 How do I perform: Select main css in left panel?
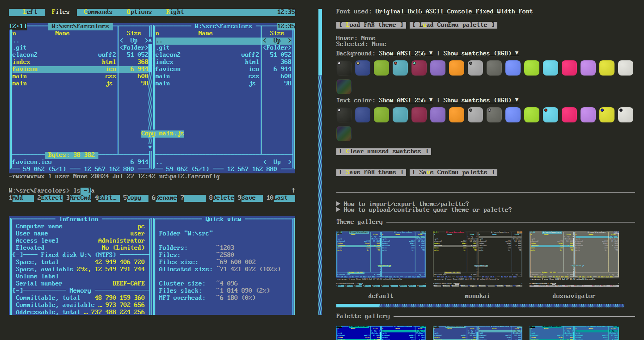[80, 76]
